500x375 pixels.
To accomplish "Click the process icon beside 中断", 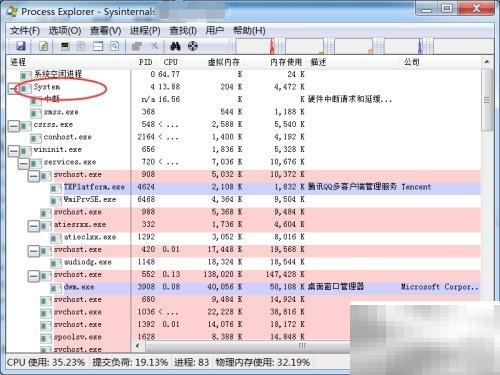I will tap(36, 100).
